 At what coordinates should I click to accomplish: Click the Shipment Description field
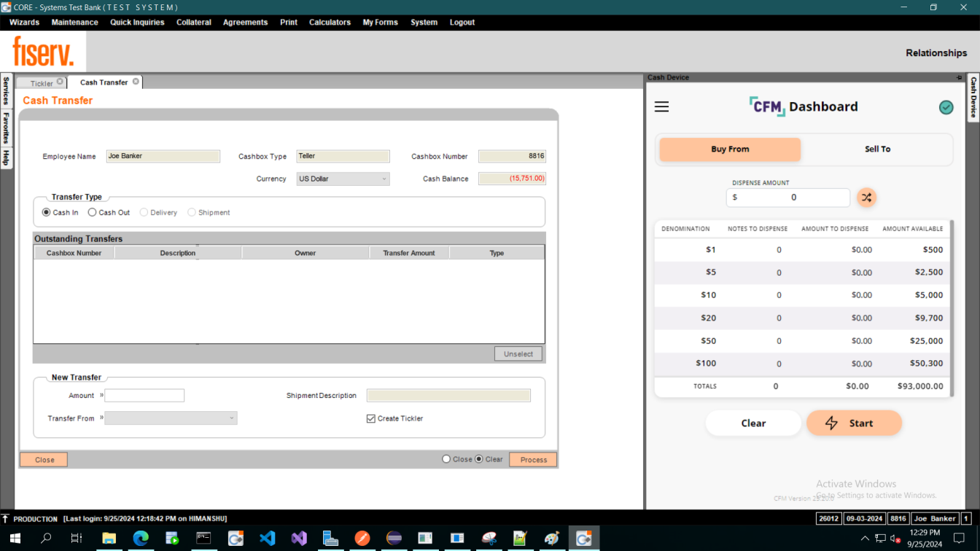click(448, 396)
